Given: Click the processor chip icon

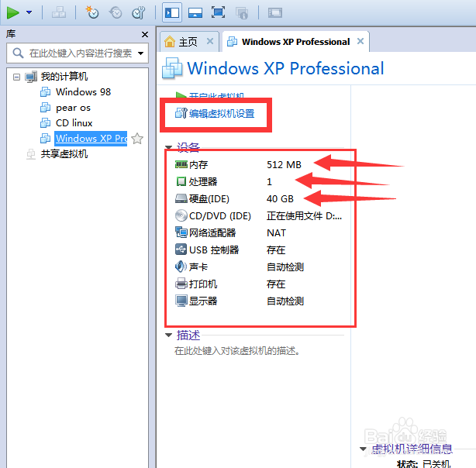Looking at the screenshot, I should (x=181, y=181).
